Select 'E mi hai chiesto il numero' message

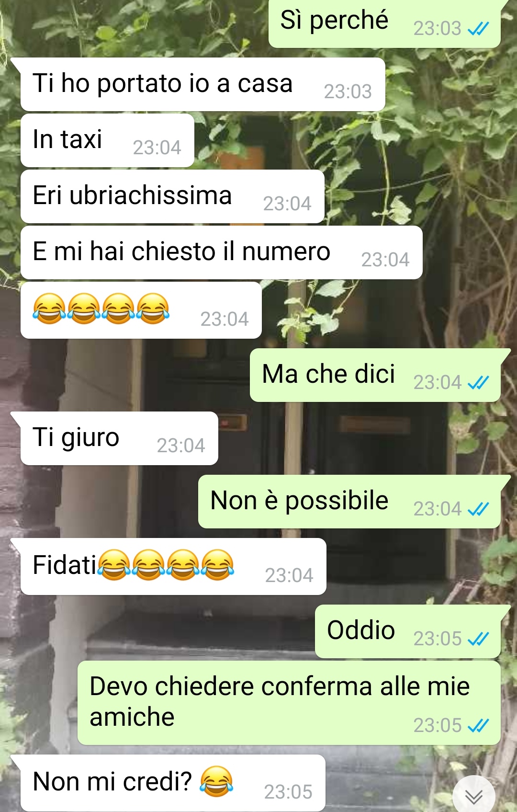coord(222,252)
